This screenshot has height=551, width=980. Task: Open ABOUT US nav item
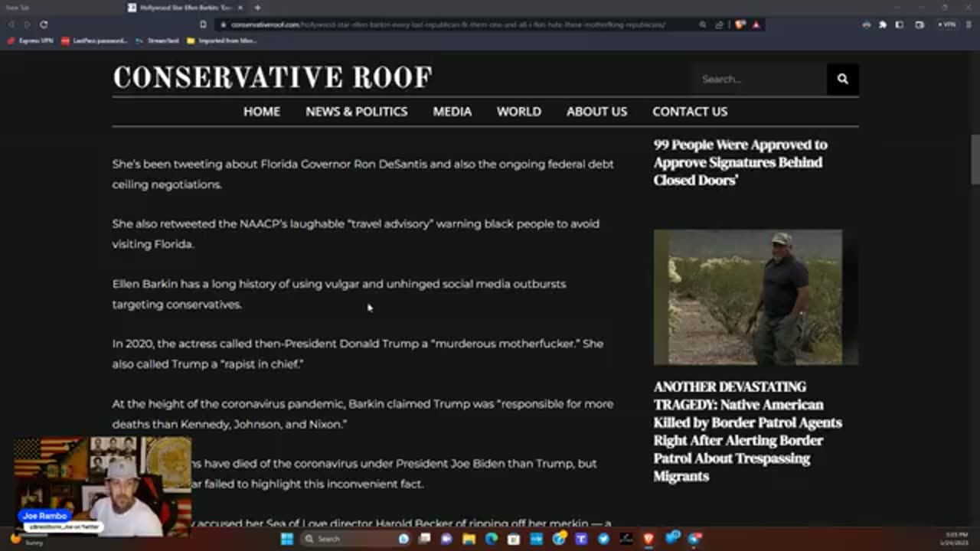pyautogui.click(x=596, y=112)
